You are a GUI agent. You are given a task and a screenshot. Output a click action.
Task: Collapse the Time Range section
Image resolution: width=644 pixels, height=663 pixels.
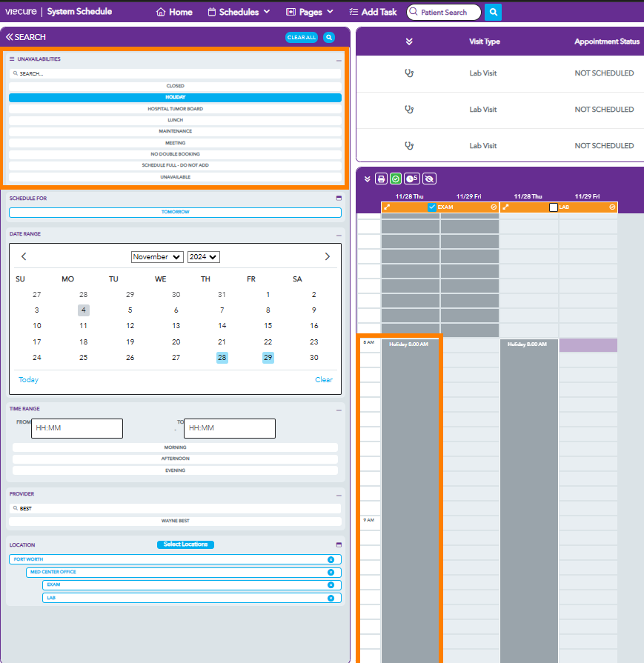339,410
